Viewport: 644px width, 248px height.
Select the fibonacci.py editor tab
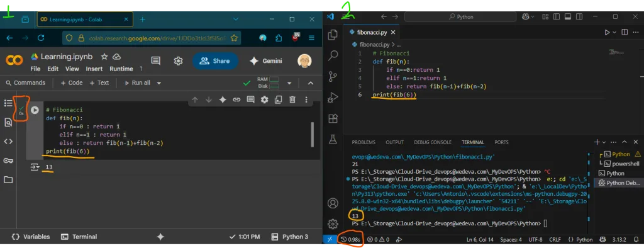(x=371, y=32)
